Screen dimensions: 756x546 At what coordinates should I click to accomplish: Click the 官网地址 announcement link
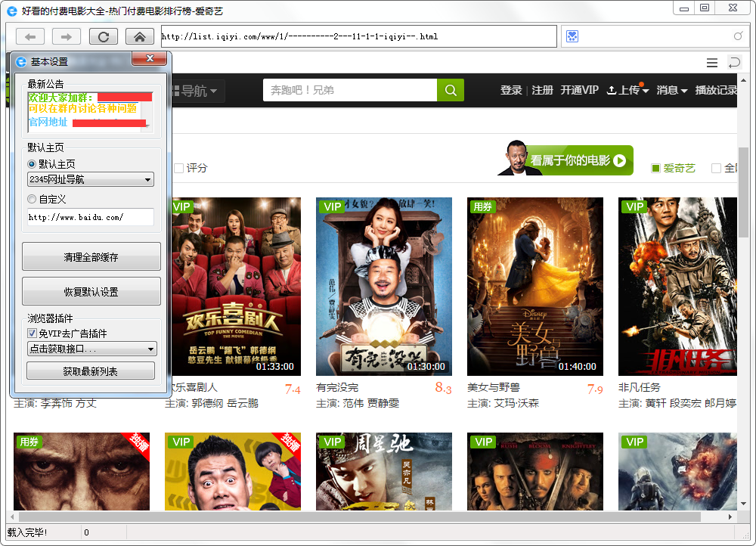(48, 122)
